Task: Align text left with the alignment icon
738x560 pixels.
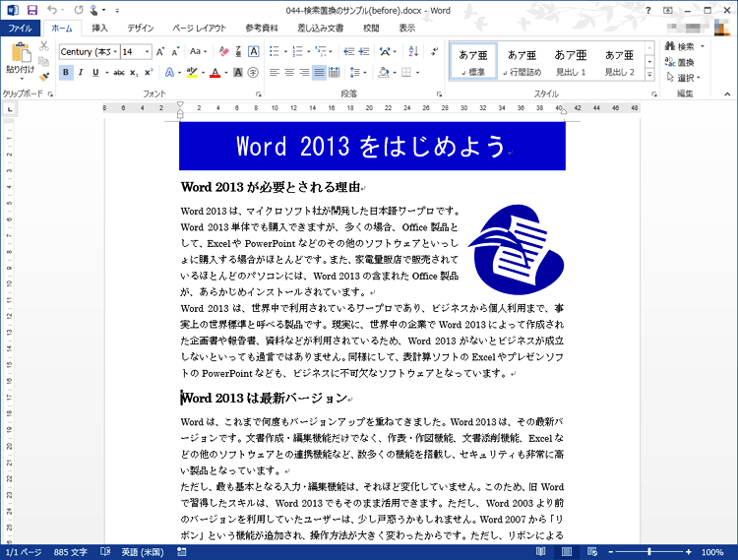Action: [x=275, y=73]
